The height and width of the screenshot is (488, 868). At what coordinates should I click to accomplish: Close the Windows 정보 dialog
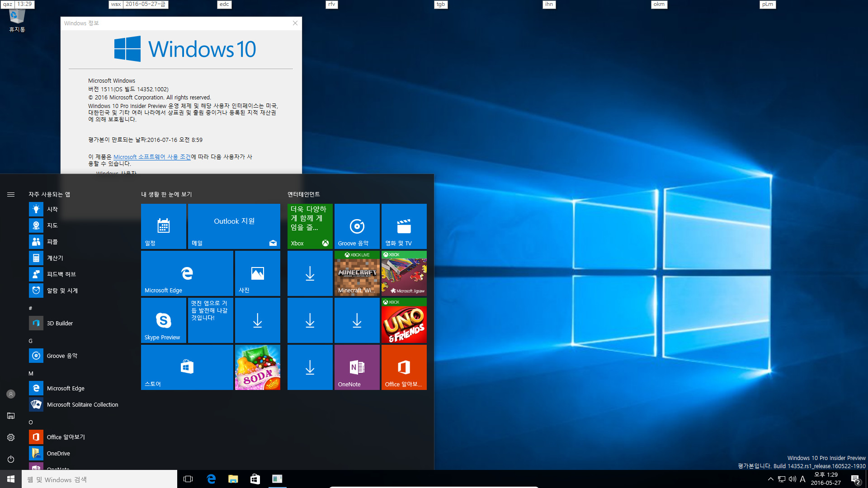point(295,23)
